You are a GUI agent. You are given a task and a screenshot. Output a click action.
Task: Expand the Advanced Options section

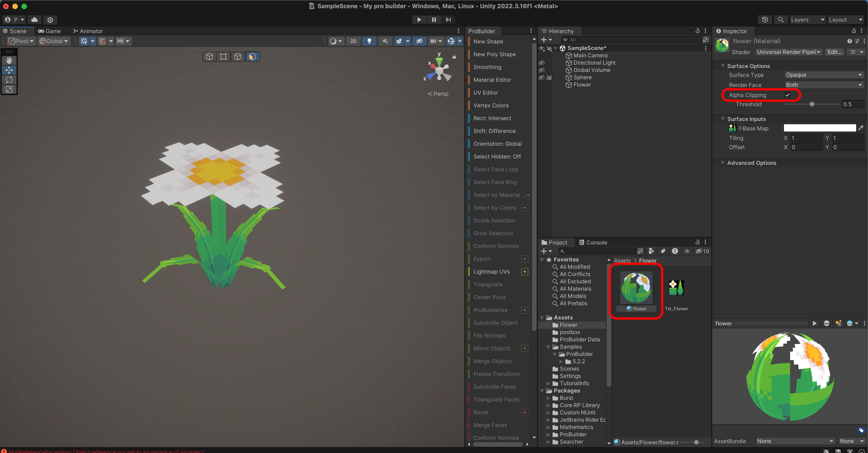(x=751, y=163)
